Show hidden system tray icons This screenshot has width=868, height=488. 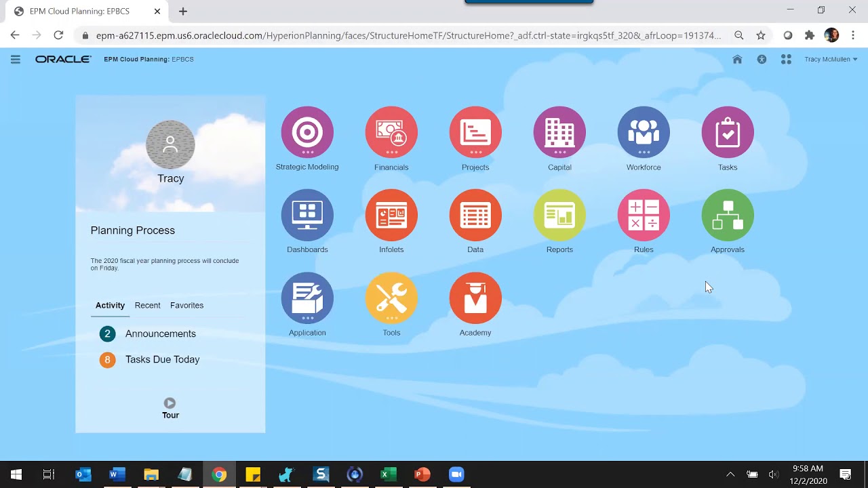[730, 474]
